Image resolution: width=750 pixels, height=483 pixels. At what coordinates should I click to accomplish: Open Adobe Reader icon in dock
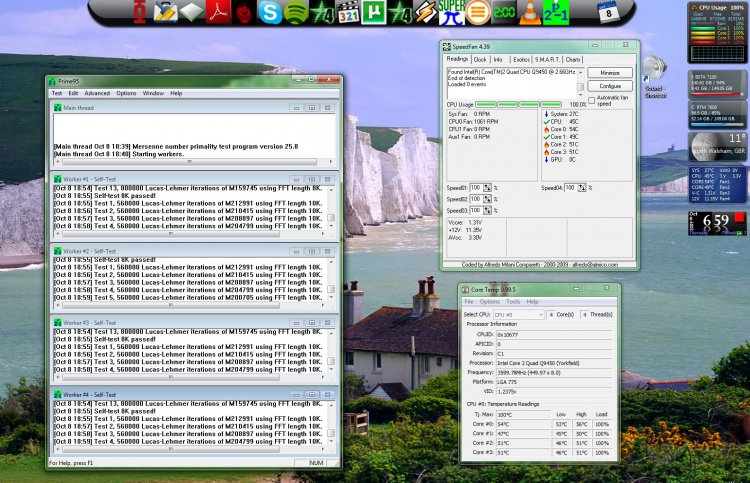(x=218, y=12)
